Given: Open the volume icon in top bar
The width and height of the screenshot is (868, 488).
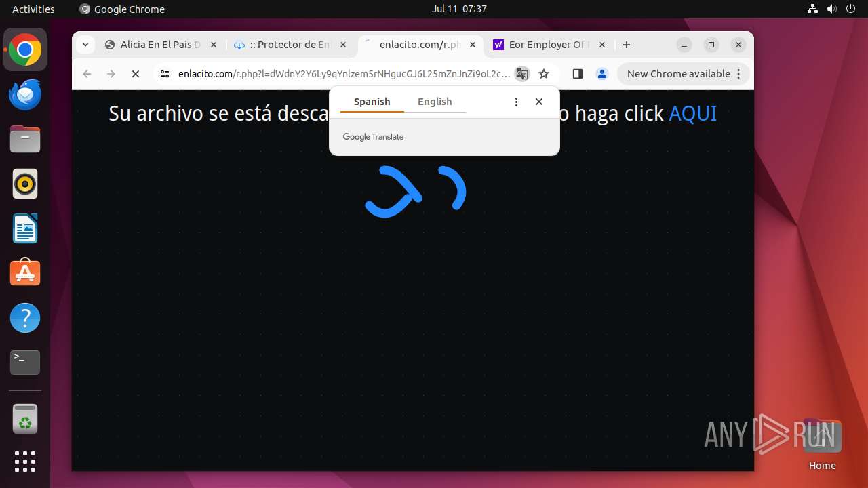Looking at the screenshot, I should click(x=832, y=9).
